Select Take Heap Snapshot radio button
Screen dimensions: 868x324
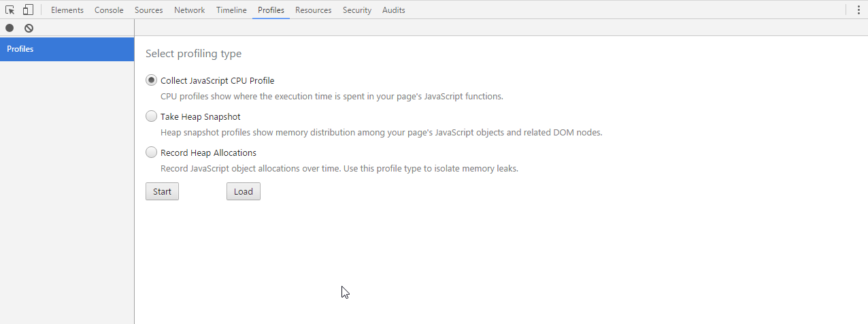click(x=151, y=116)
